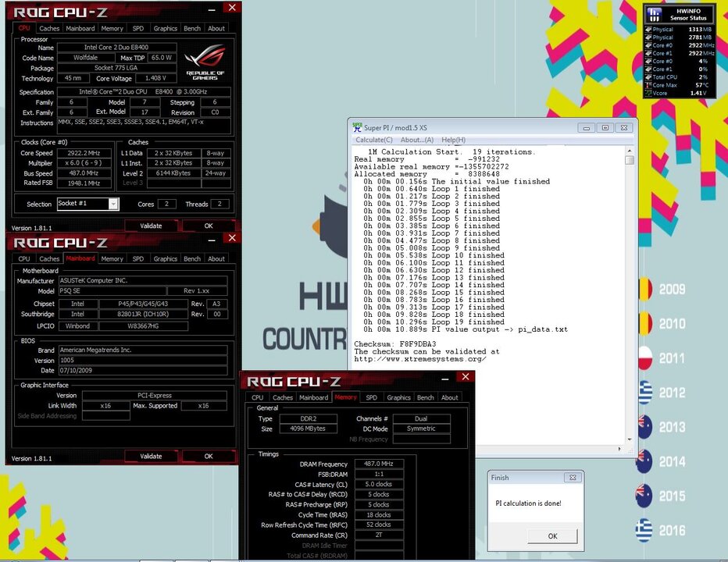Image resolution: width=728 pixels, height=562 pixels.
Task: Open Graphics tab in top CPU-Z window
Action: (166, 28)
